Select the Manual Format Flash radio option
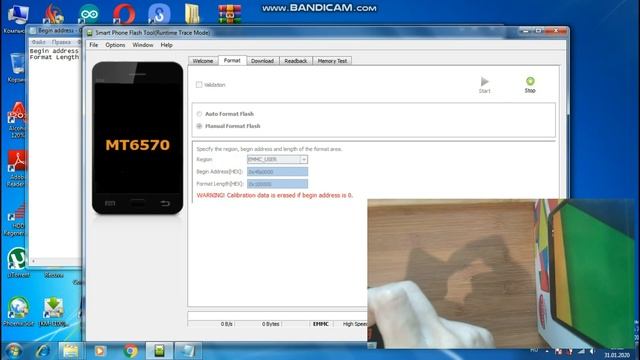Image resolution: width=640 pixels, height=360 pixels. (x=199, y=126)
